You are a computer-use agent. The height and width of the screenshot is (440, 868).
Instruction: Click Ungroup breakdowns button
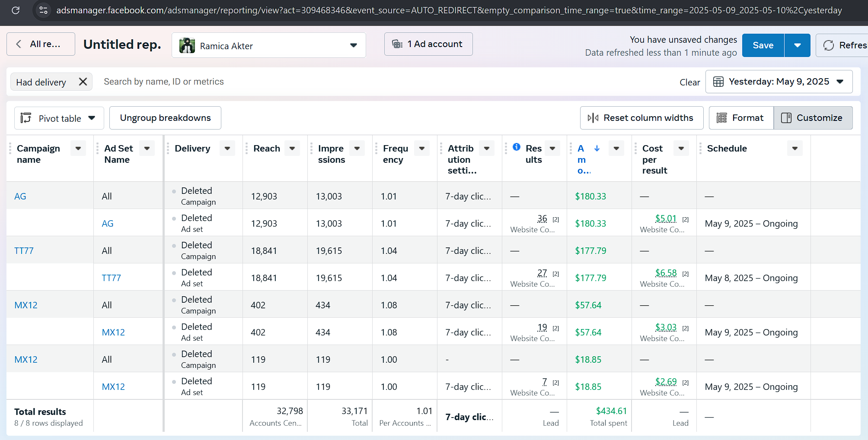[x=165, y=118]
